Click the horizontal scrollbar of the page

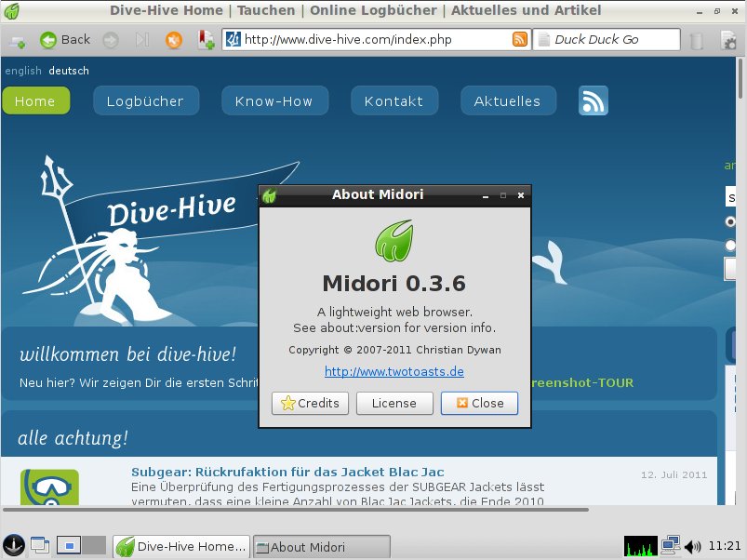coord(296,510)
